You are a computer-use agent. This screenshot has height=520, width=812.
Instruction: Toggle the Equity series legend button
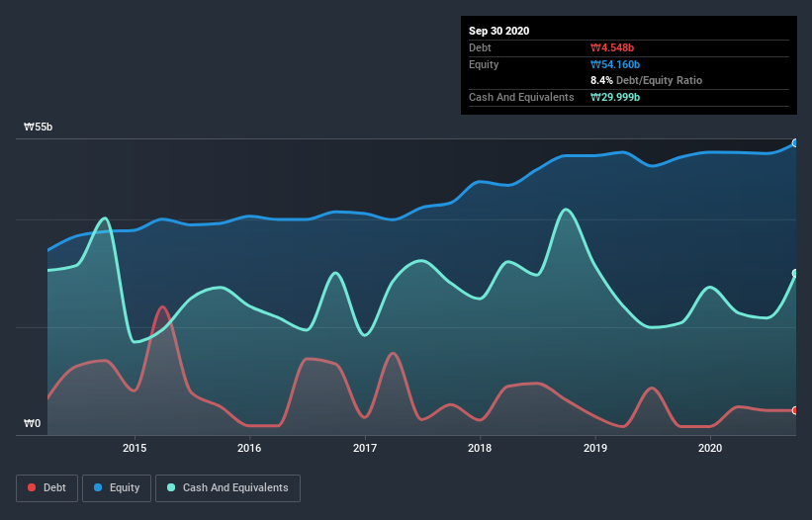[117, 488]
